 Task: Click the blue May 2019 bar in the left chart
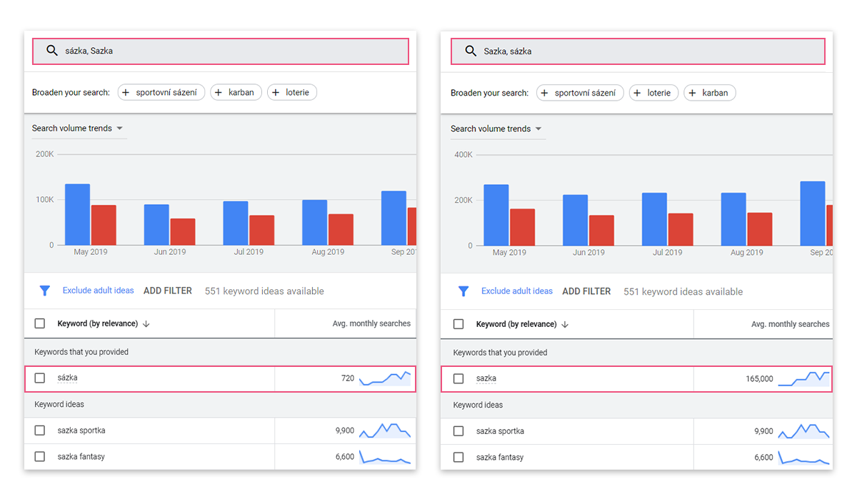point(77,215)
